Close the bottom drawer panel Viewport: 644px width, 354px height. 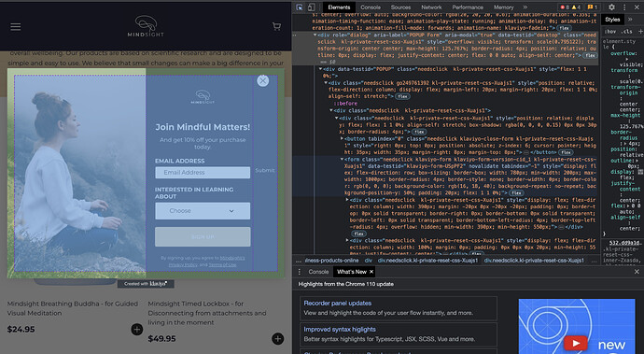click(x=637, y=272)
